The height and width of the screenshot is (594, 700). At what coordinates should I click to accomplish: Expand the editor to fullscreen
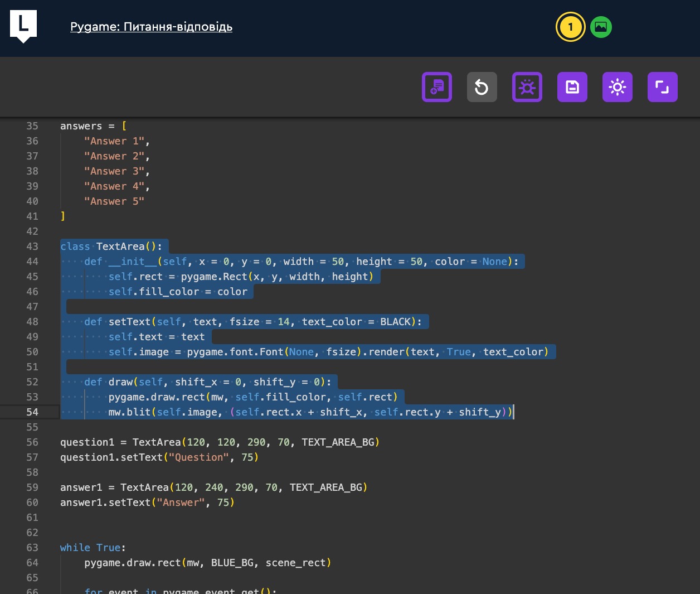[x=662, y=87]
